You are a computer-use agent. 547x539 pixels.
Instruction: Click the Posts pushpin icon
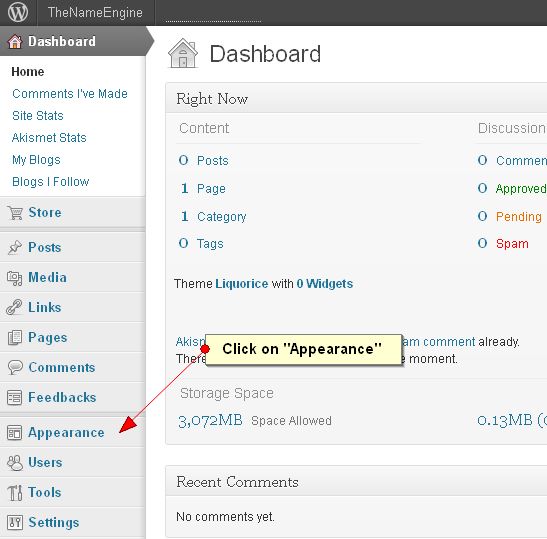15,247
